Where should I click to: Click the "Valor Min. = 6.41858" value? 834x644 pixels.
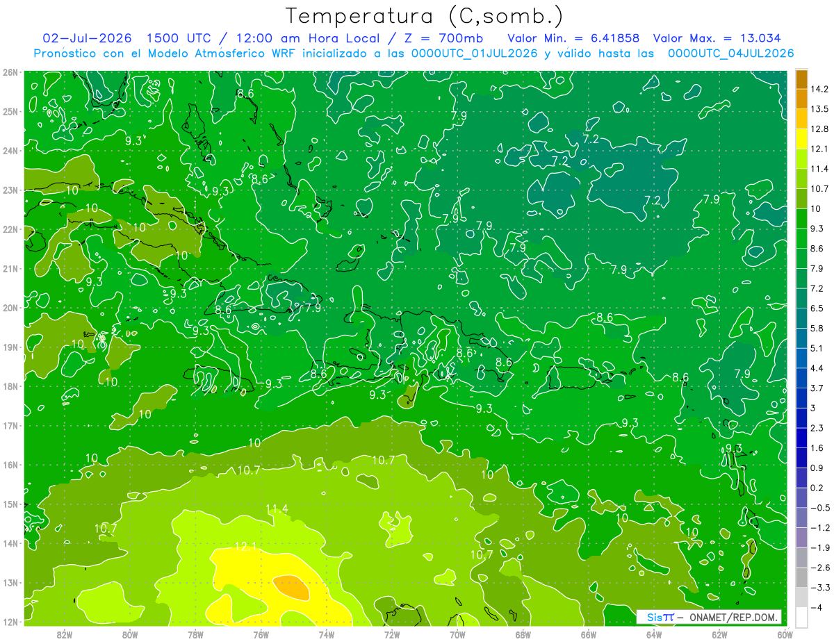point(573,38)
